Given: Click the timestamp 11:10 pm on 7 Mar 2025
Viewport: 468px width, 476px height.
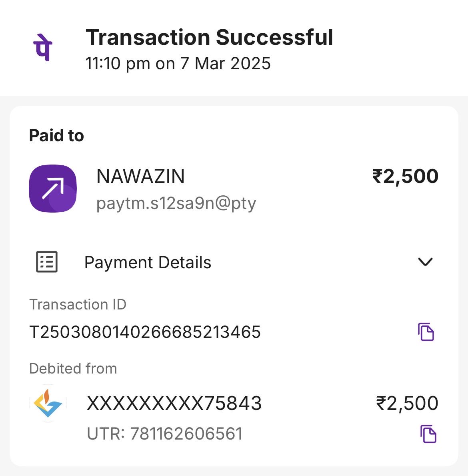Looking at the screenshot, I should [178, 64].
